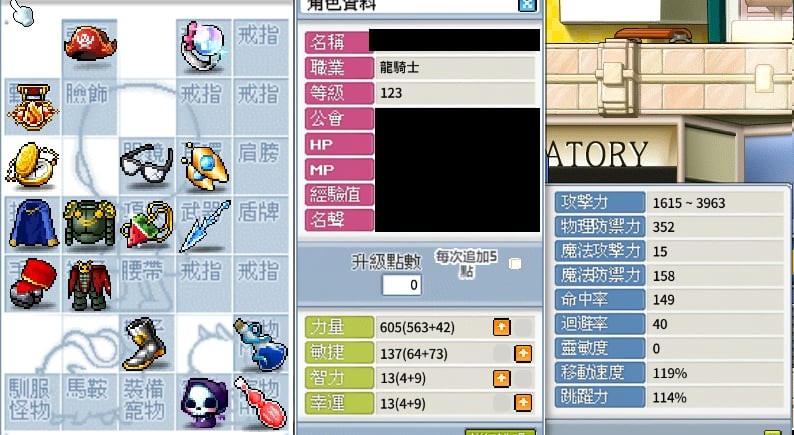
Task: Select the red gloves icon
Action: pos(32,283)
